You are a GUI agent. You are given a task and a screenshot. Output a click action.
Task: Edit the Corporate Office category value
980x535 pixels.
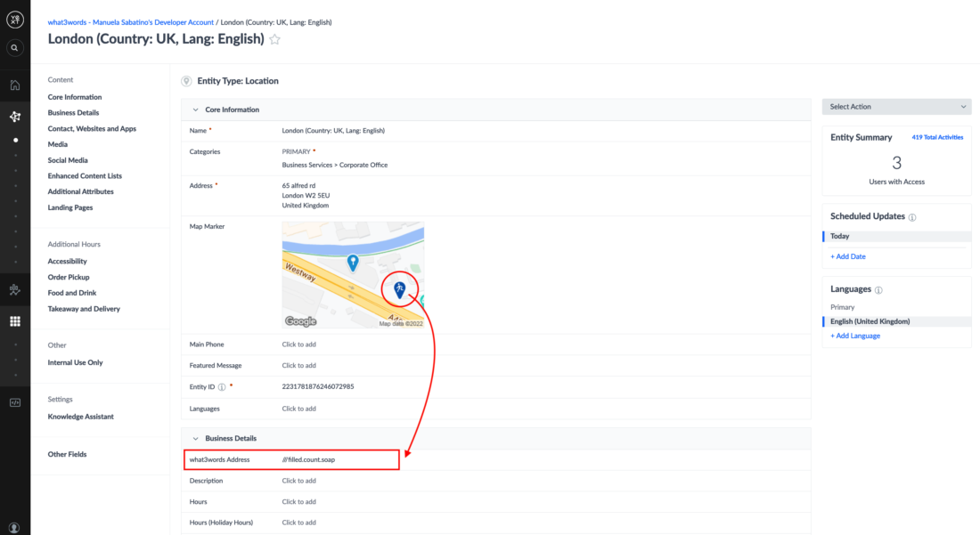[334, 165]
